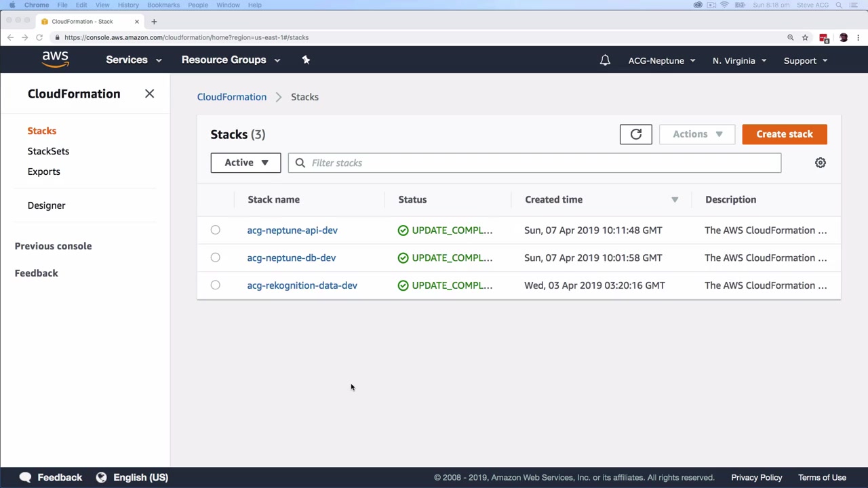This screenshot has width=868, height=488.
Task: Sort by Created time arrow
Action: 675,199
